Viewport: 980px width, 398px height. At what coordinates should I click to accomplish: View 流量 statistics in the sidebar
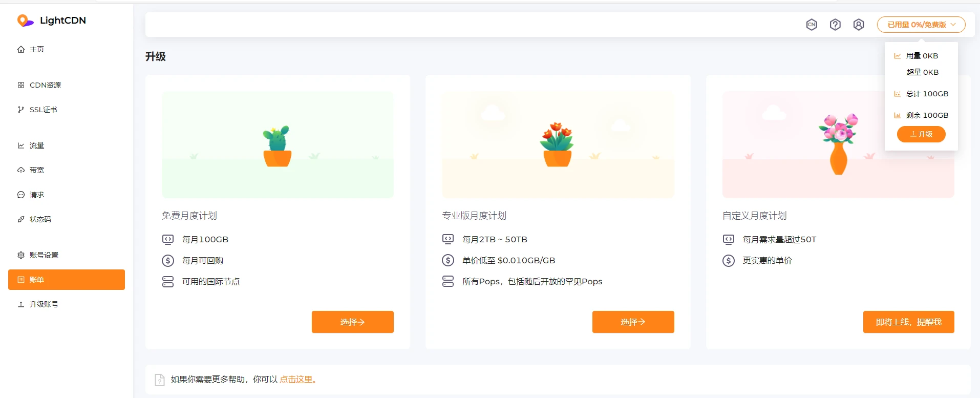tap(36, 145)
